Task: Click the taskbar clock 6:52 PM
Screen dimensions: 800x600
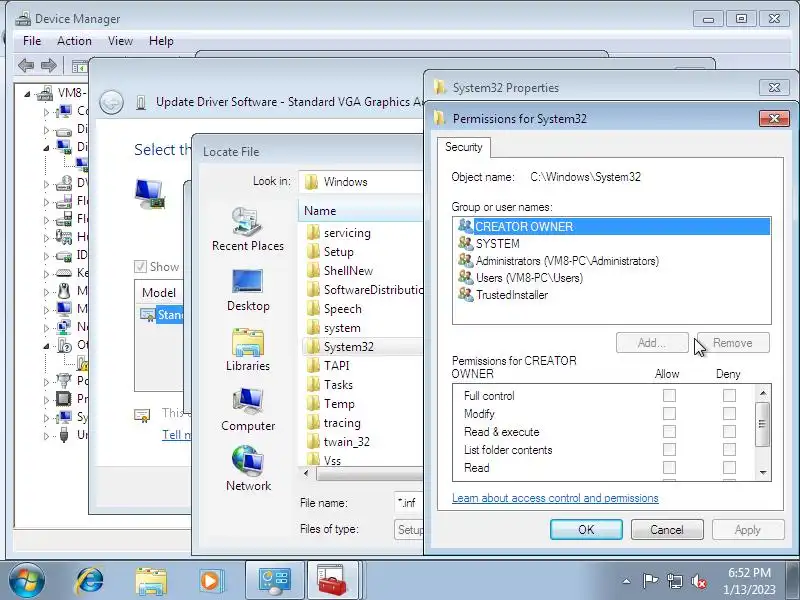Action: coord(749,572)
